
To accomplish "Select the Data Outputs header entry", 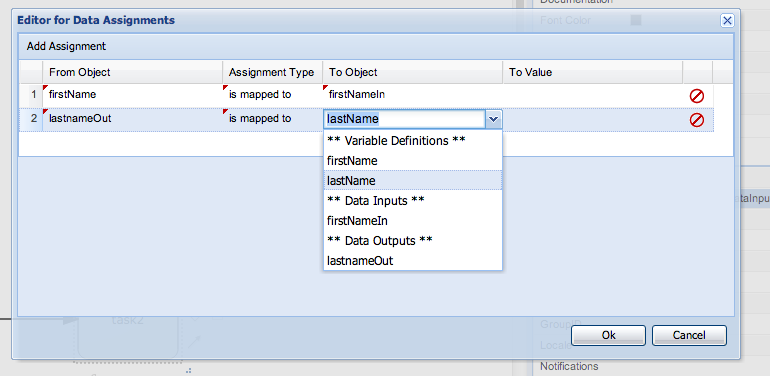I will click(412, 241).
